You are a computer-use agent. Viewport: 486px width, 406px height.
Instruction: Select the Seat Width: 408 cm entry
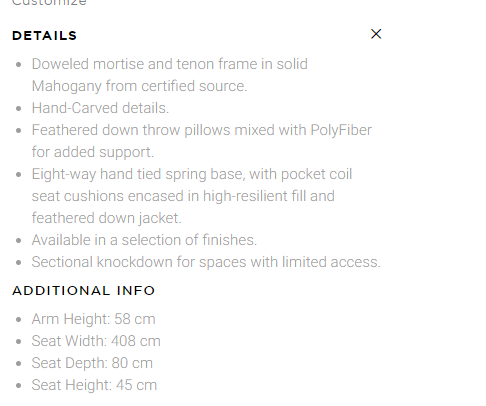96,341
